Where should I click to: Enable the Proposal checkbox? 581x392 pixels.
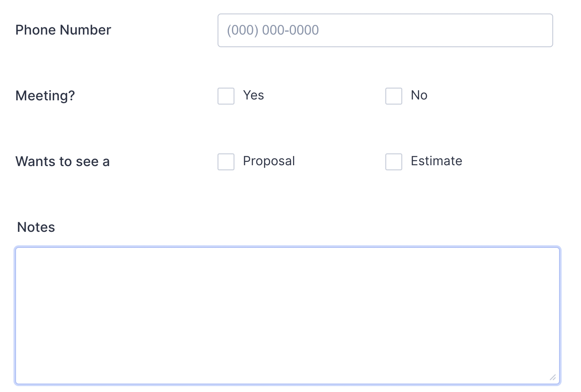pos(226,162)
